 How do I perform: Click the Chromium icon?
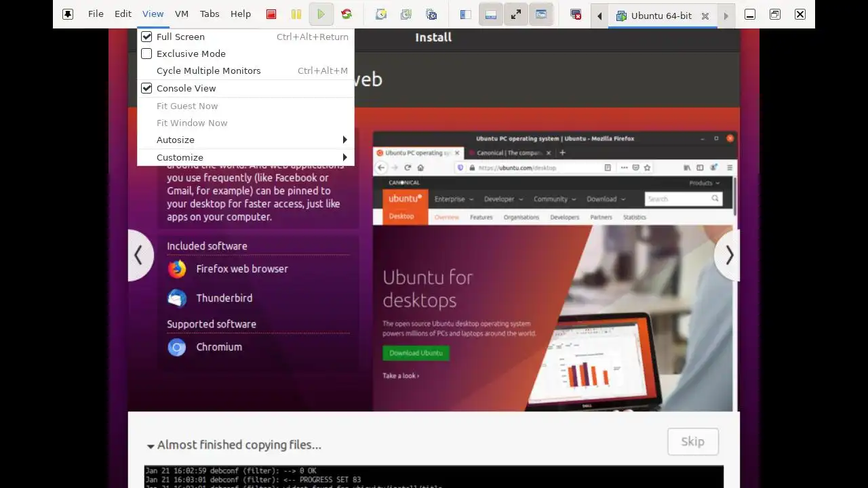pyautogui.click(x=177, y=347)
